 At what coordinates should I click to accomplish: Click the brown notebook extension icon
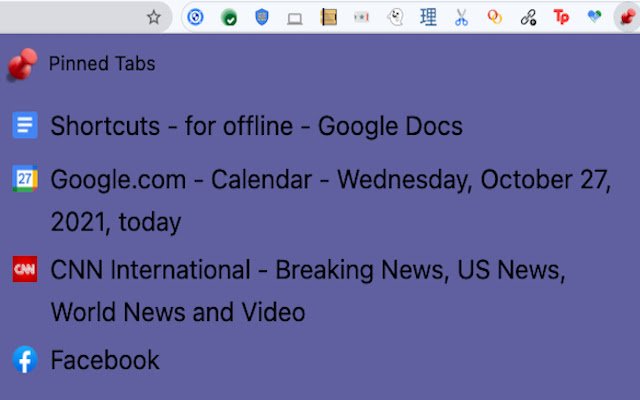tap(329, 17)
